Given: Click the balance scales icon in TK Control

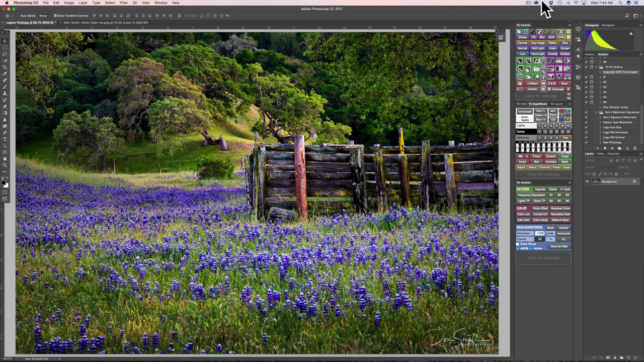Looking at the screenshot, I should pos(567,77).
